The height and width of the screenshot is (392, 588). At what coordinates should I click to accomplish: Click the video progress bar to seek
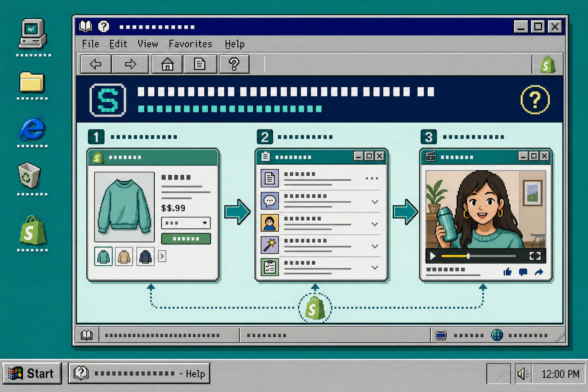[479, 256]
